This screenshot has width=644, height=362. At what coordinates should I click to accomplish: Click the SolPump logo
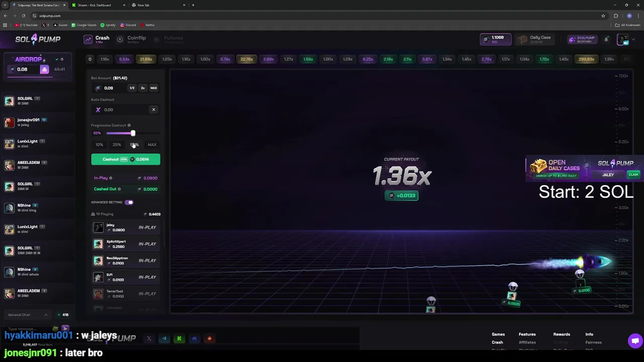tap(38, 39)
